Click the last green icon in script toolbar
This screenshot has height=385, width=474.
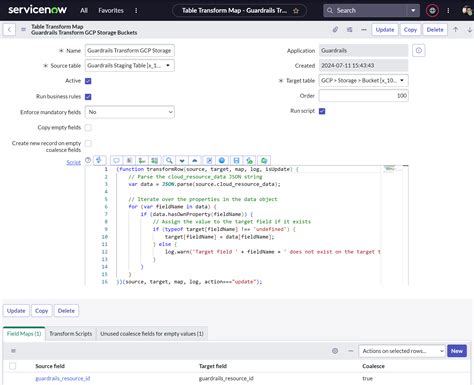[264, 161]
